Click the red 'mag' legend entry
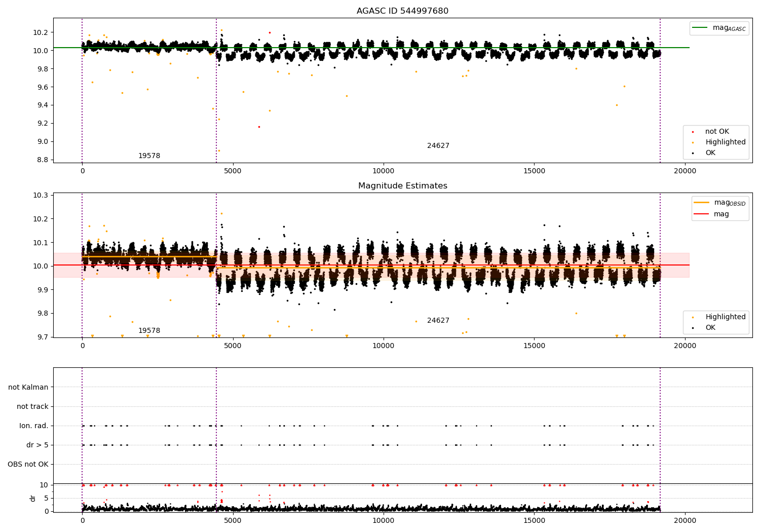 [721, 214]
